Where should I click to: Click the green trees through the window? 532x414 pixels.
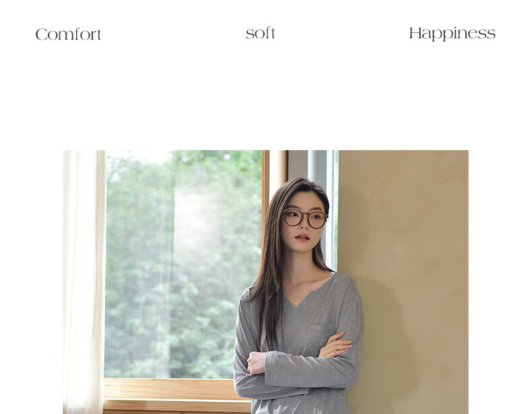click(x=183, y=265)
